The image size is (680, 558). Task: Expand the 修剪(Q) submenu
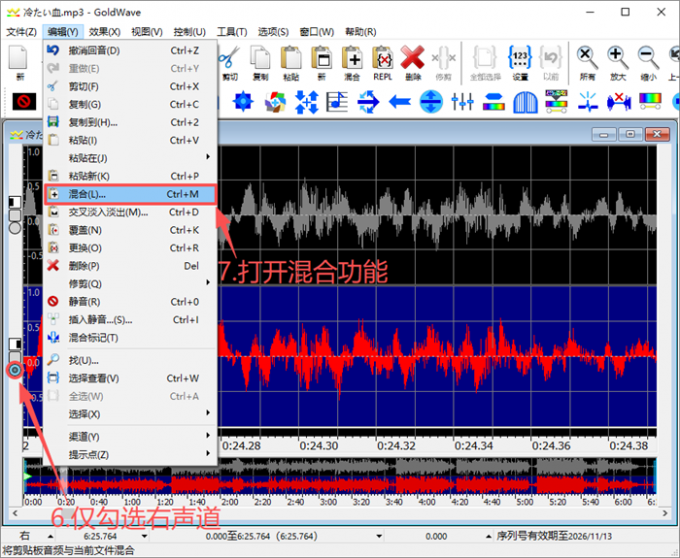coord(130,284)
